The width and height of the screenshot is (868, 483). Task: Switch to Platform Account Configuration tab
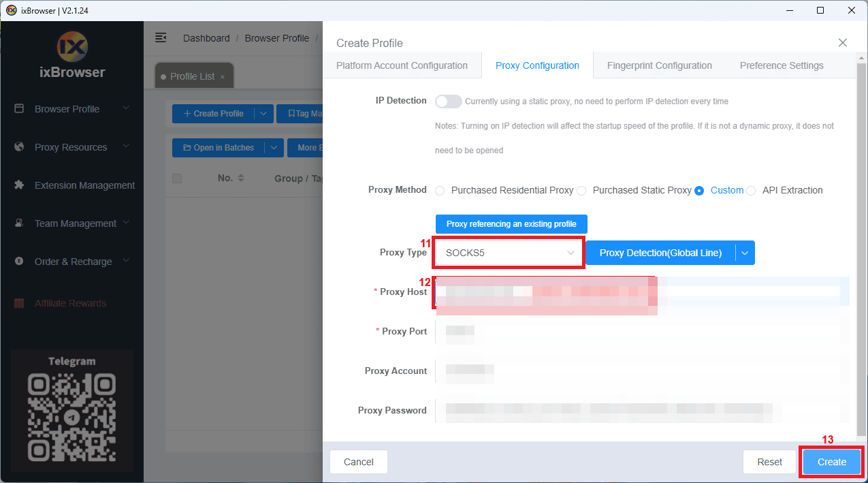[402, 65]
